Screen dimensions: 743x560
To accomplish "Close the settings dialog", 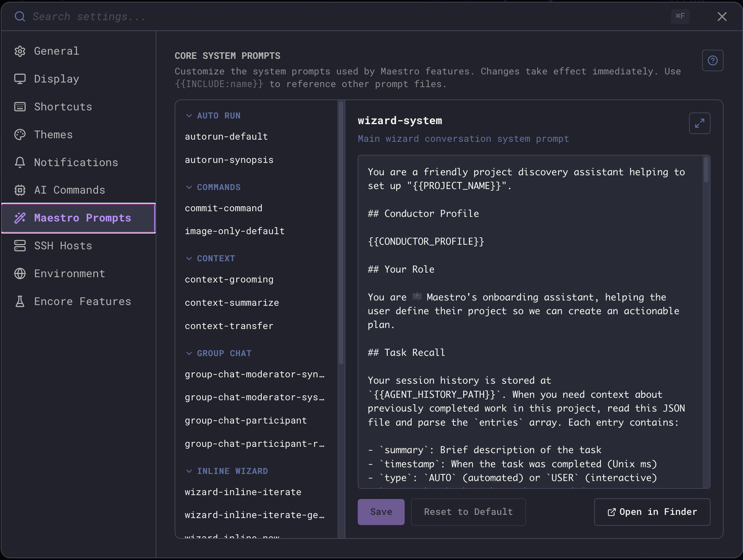I will [x=722, y=17].
